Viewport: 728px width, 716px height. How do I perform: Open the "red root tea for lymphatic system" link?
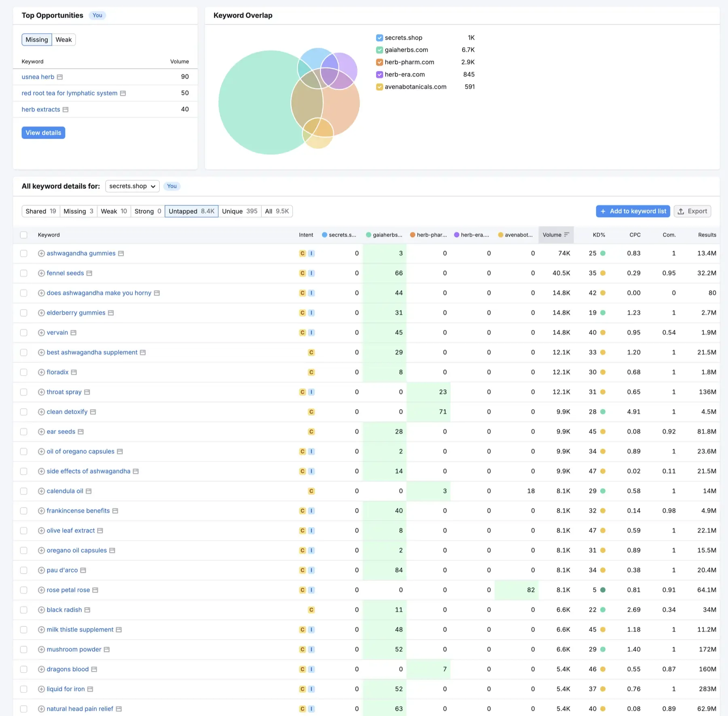[x=69, y=93]
